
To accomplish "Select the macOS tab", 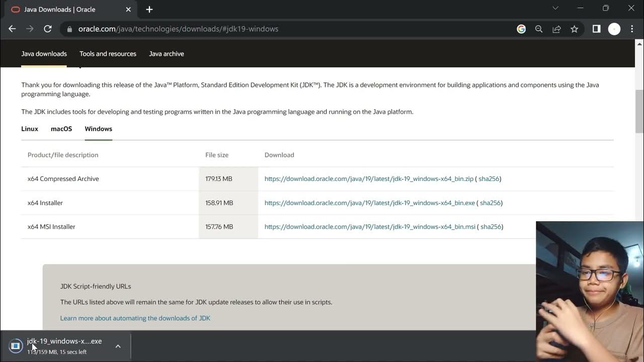I will pyautogui.click(x=61, y=129).
